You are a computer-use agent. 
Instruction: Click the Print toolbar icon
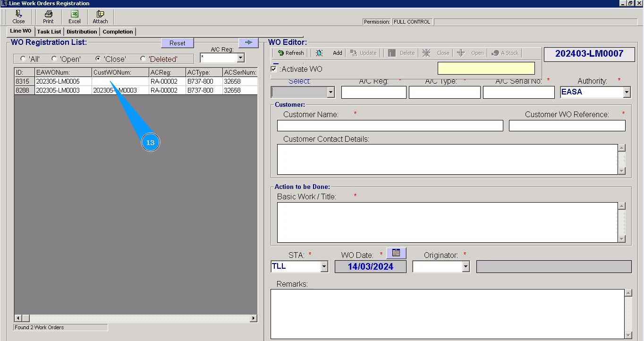click(48, 17)
